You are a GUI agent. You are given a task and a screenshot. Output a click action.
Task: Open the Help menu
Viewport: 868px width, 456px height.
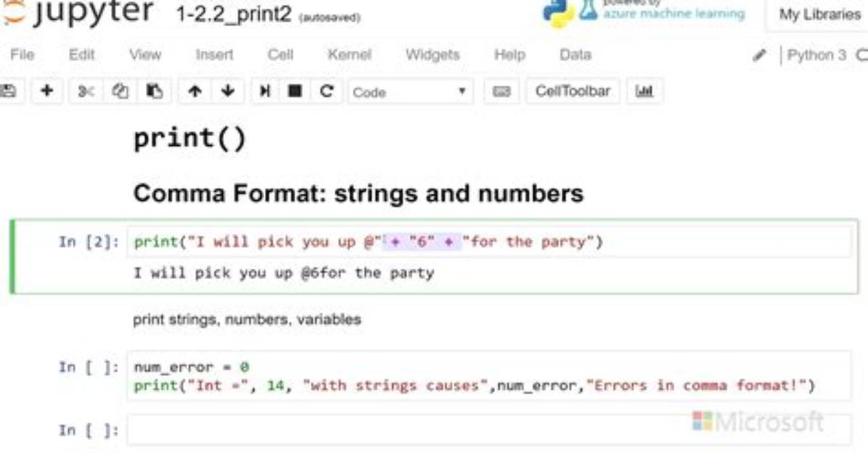(x=509, y=55)
